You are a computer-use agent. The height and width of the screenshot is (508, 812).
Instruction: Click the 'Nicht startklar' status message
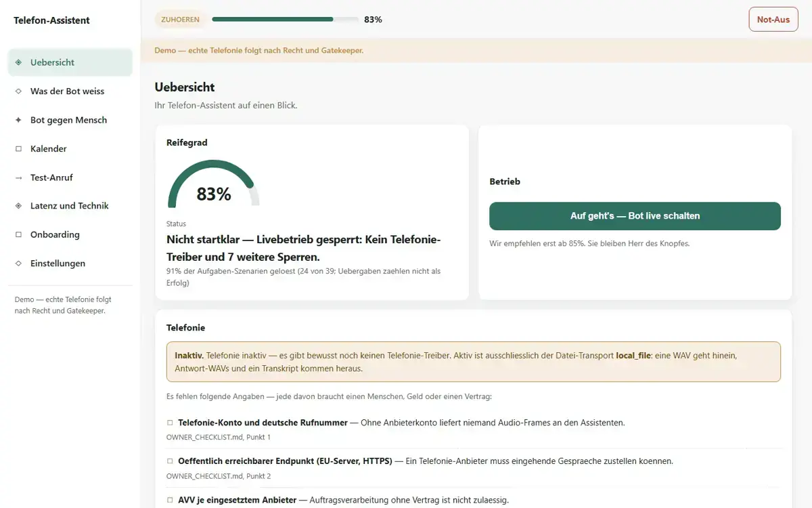tap(304, 249)
